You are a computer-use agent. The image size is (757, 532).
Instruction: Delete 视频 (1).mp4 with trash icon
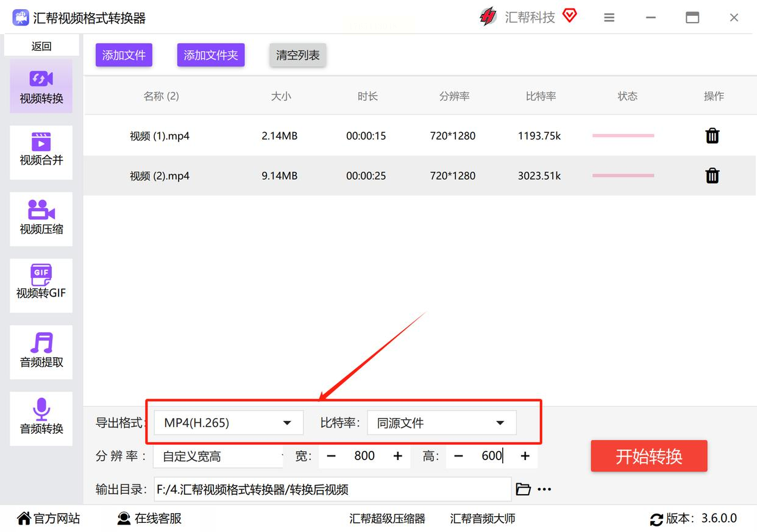click(x=712, y=136)
